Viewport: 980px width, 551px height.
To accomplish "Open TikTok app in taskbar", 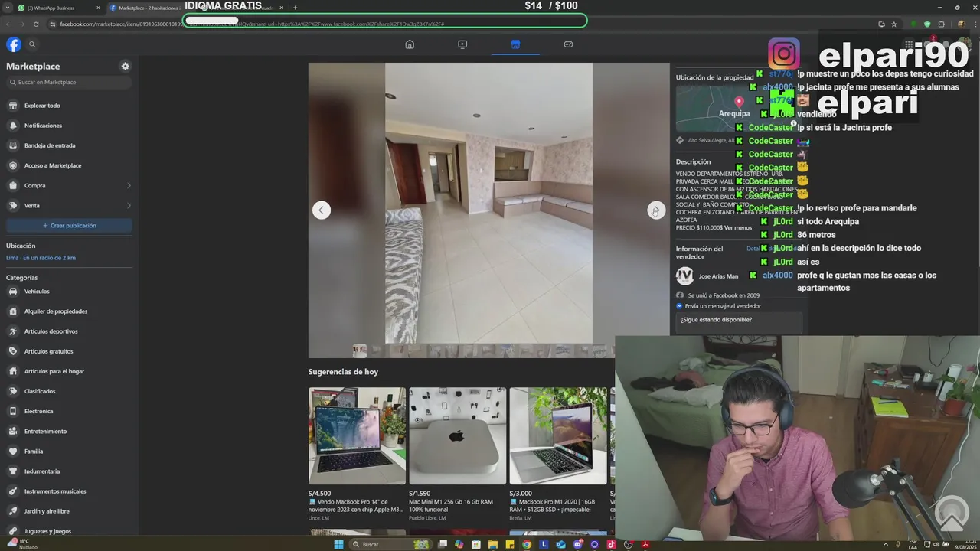I will pos(611,544).
